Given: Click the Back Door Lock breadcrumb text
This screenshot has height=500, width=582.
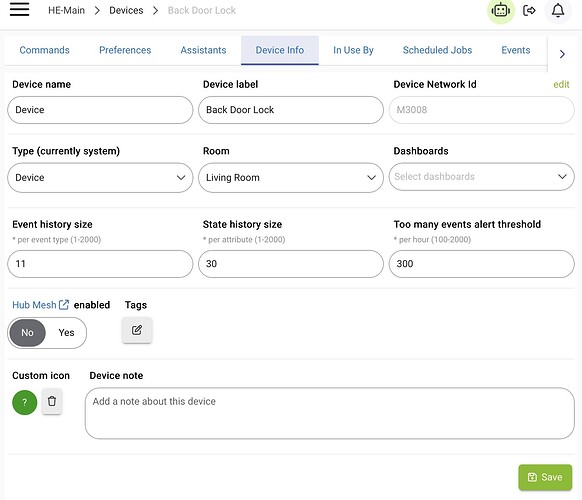Looking at the screenshot, I should [x=202, y=10].
